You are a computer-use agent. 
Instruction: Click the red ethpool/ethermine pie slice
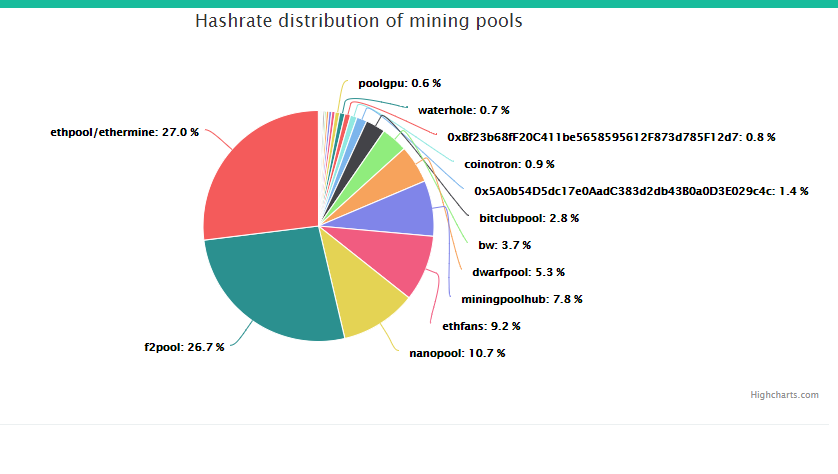(x=262, y=176)
